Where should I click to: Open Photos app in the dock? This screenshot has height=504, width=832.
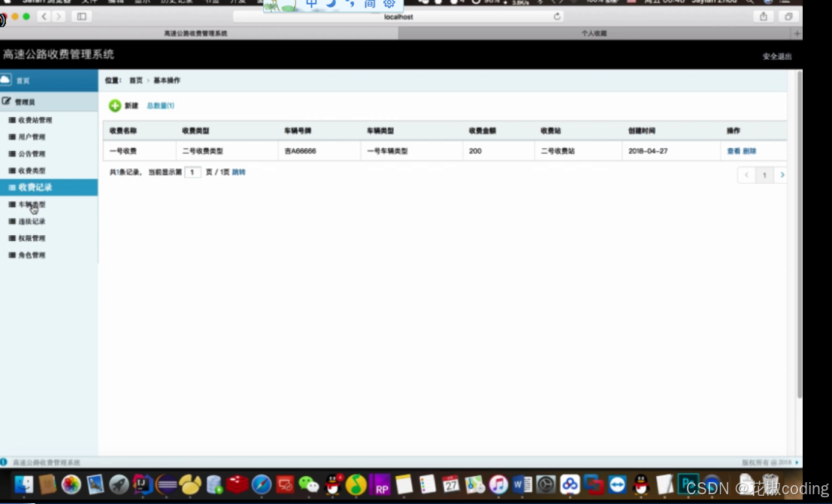[71, 484]
